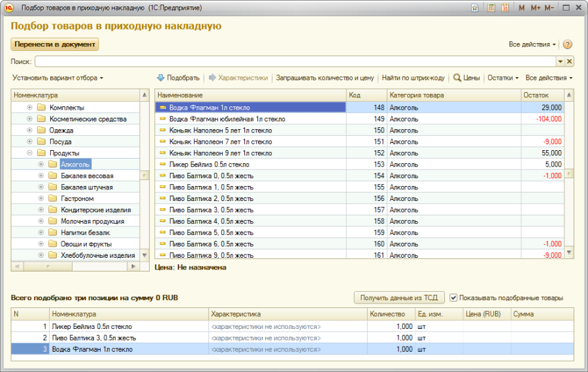Select row Водка Флагман юбилейная 1л стекло
588x372 pixels.
[359, 119]
